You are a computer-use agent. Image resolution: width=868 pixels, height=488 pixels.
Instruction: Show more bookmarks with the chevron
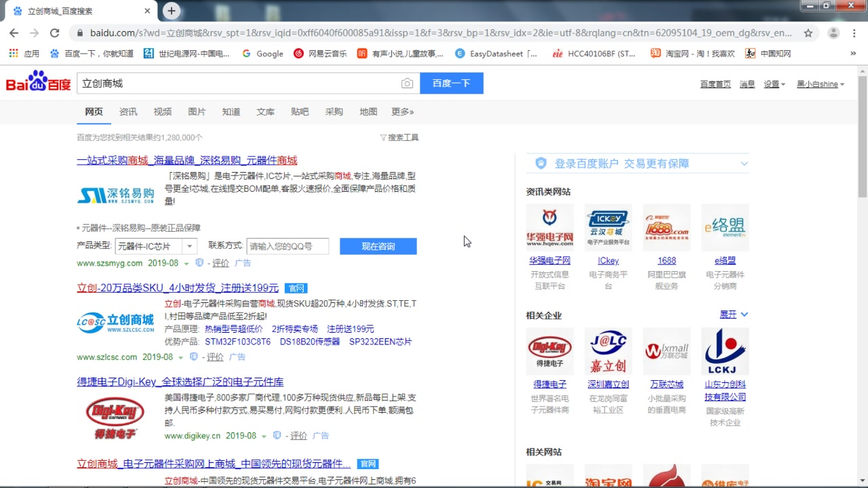click(x=853, y=54)
